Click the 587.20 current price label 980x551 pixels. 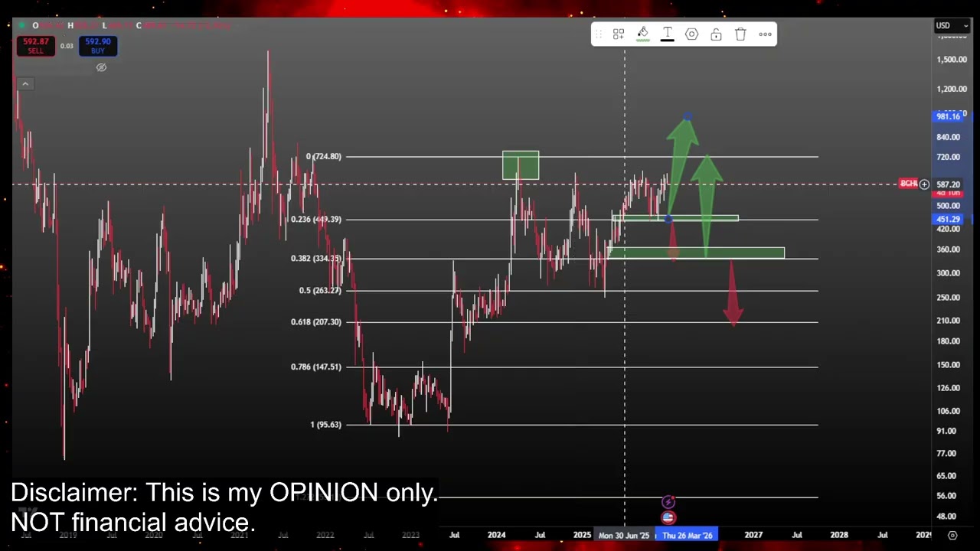(x=948, y=184)
